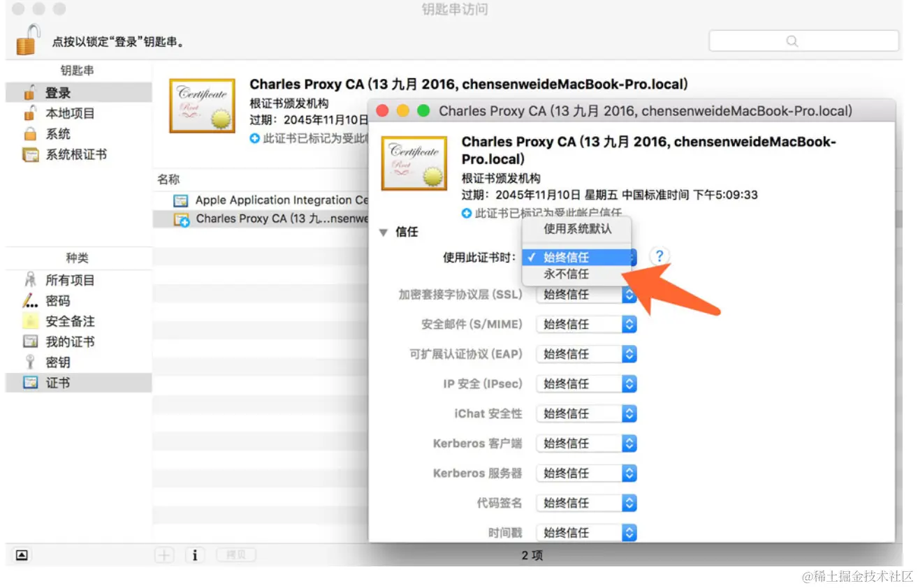Image resolution: width=918 pixels, height=588 pixels.
Task: Show the 安全备注 category
Action: click(x=78, y=321)
